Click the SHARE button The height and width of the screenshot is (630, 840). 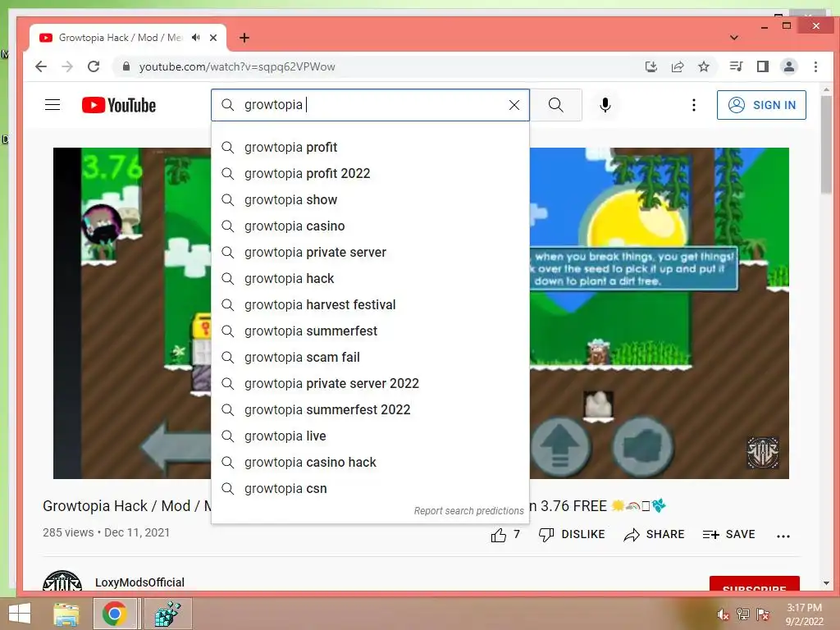(654, 535)
